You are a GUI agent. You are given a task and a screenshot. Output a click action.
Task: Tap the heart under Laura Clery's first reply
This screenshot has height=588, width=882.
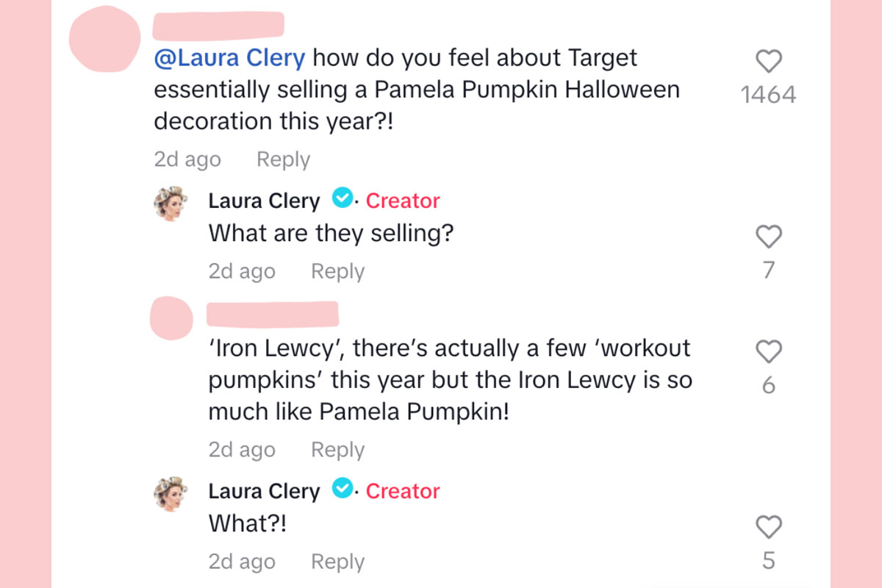[769, 237]
